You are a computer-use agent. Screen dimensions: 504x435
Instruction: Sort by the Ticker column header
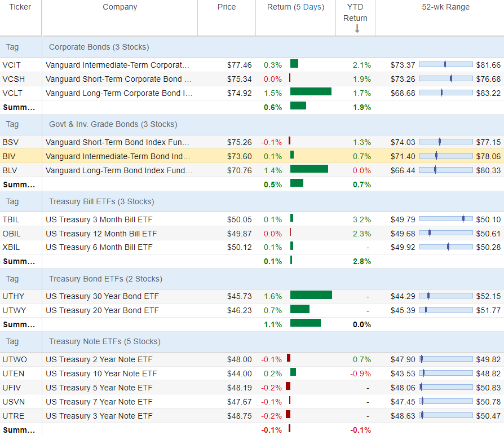pyautogui.click(x=20, y=7)
